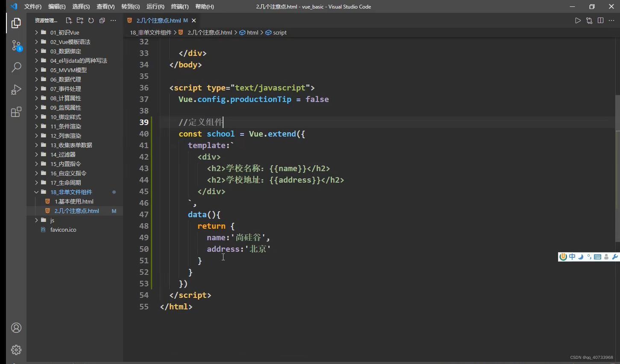Open the 编辑(E) menu
Viewport: 620px width, 364px height.
point(57,6)
